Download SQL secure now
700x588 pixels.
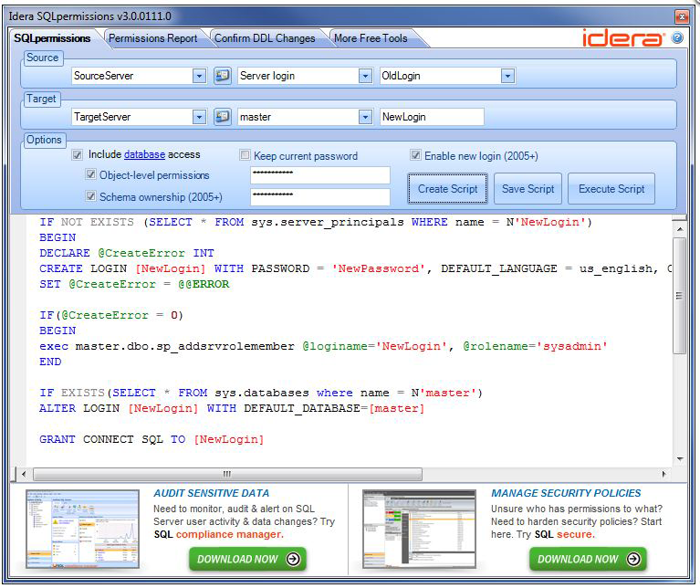tap(588, 559)
